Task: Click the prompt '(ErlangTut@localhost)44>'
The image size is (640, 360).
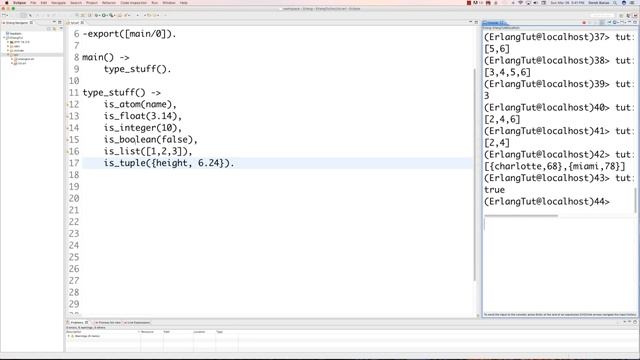Action: coord(547,202)
